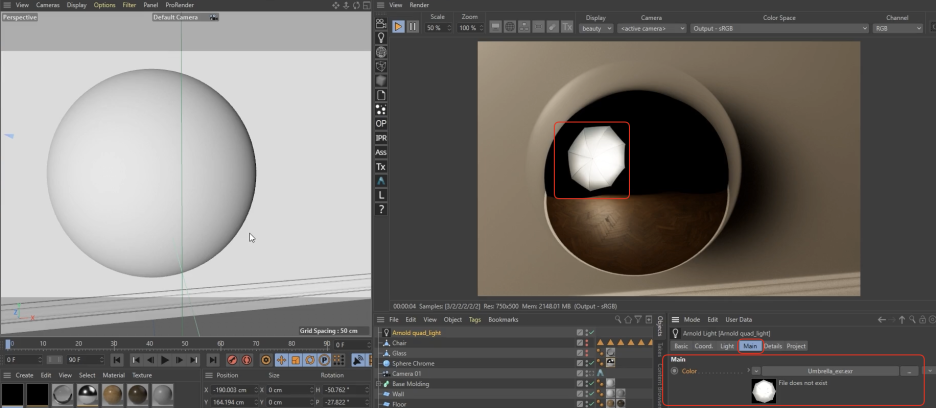Screen dimensions: 936x408
Task: Click the Umbrella_exr.exr file button
Action: coord(829,370)
